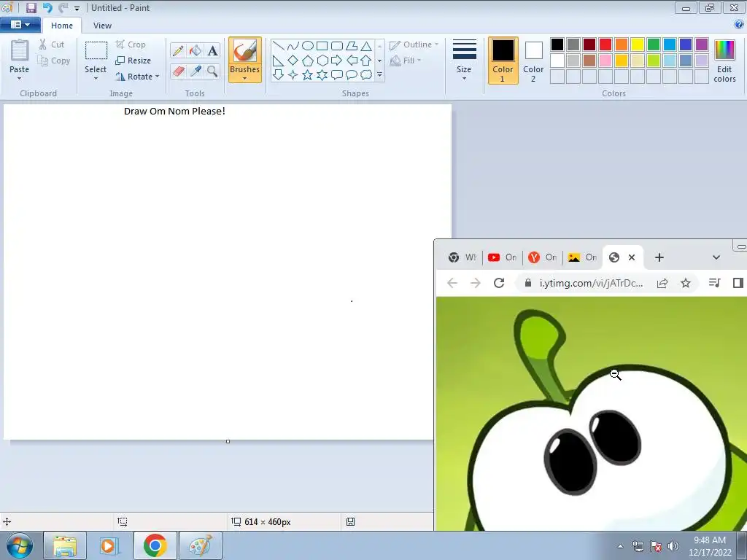Choose the Diamond shape
747x560 pixels.
[293, 61]
